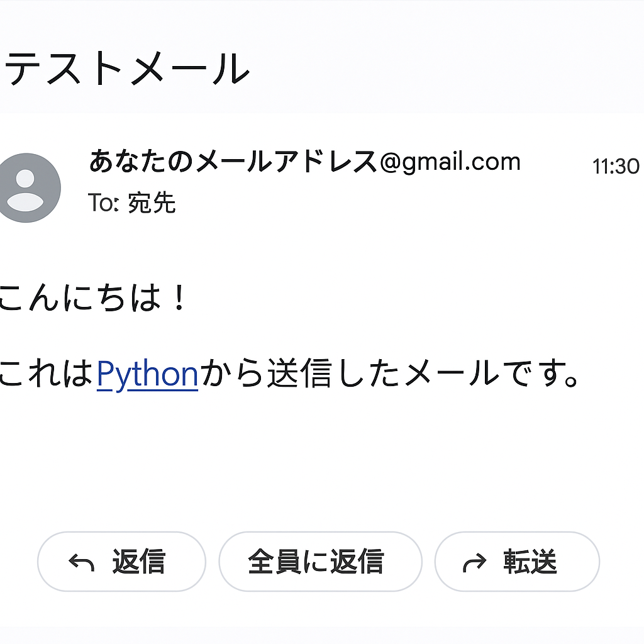Click the message body sentence about Python
Screen dimensions: 644x644
(x=289, y=373)
